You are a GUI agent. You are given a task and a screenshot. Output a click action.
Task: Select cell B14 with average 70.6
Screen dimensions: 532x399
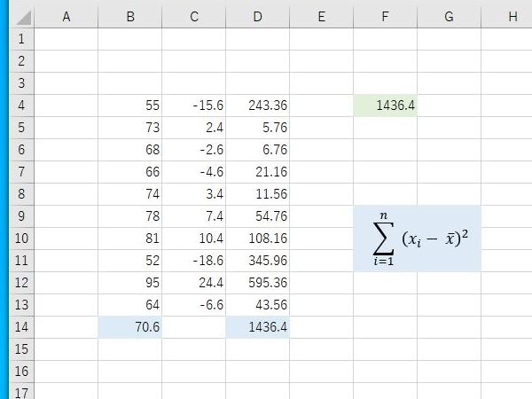130,327
